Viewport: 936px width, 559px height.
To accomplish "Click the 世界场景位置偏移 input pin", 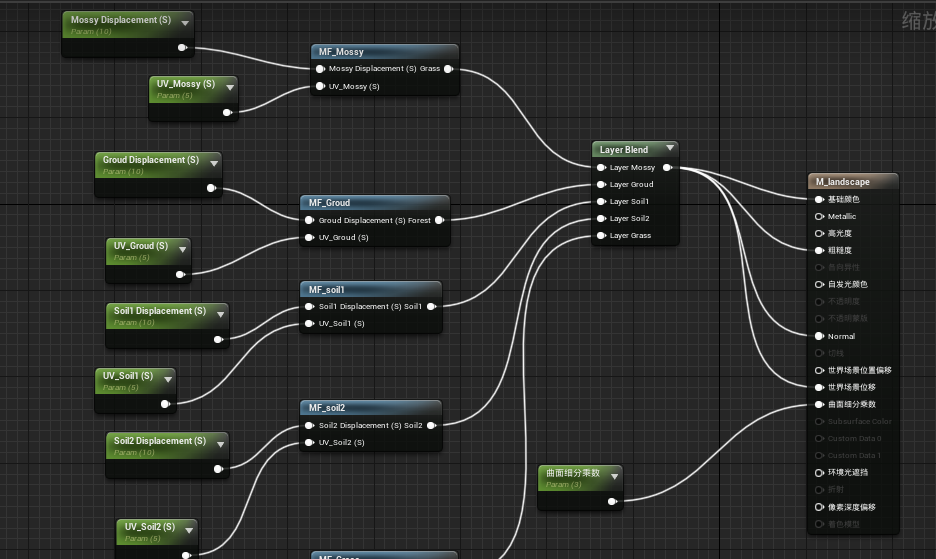I will pos(820,370).
